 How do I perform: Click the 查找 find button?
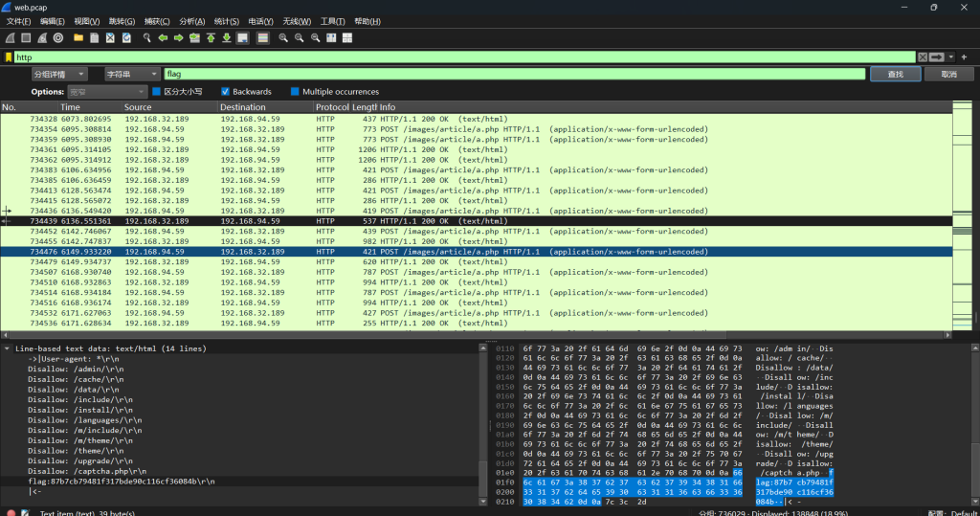[x=895, y=74]
